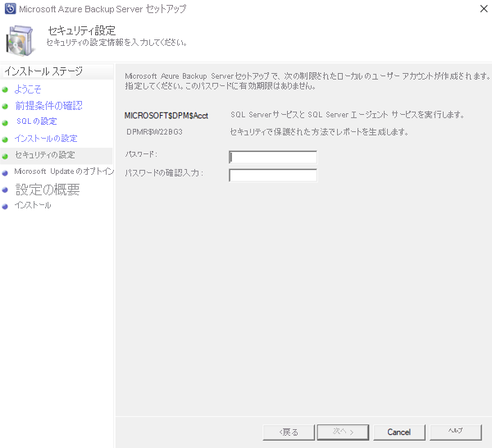Select the SQL の設定 stage
This screenshot has height=448, width=492.
point(37,121)
